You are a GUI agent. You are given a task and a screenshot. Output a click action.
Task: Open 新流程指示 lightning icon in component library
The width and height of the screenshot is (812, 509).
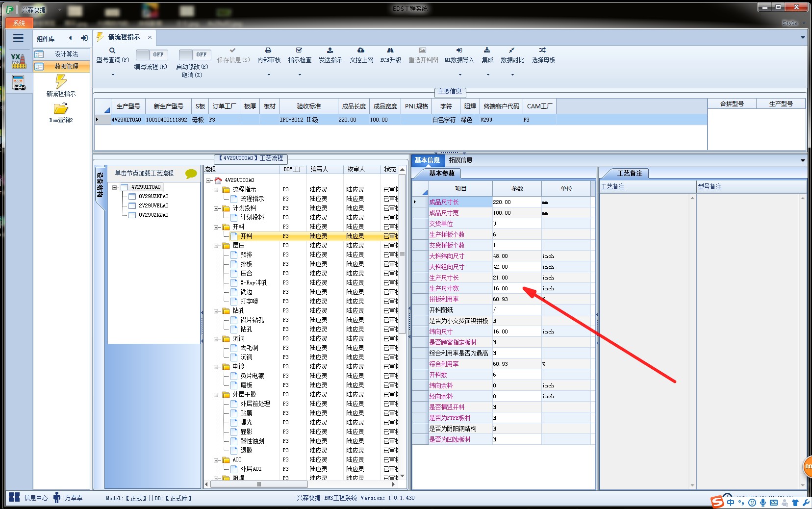point(61,81)
